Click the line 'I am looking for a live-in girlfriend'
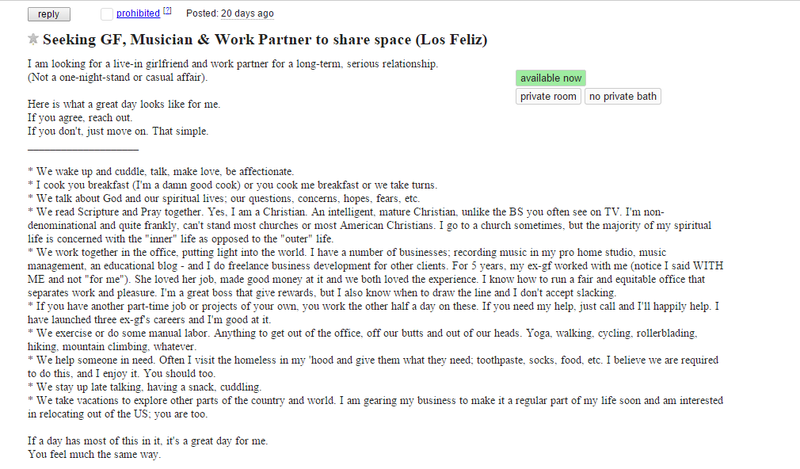The image size is (800, 469). pyautogui.click(x=233, y=64)
